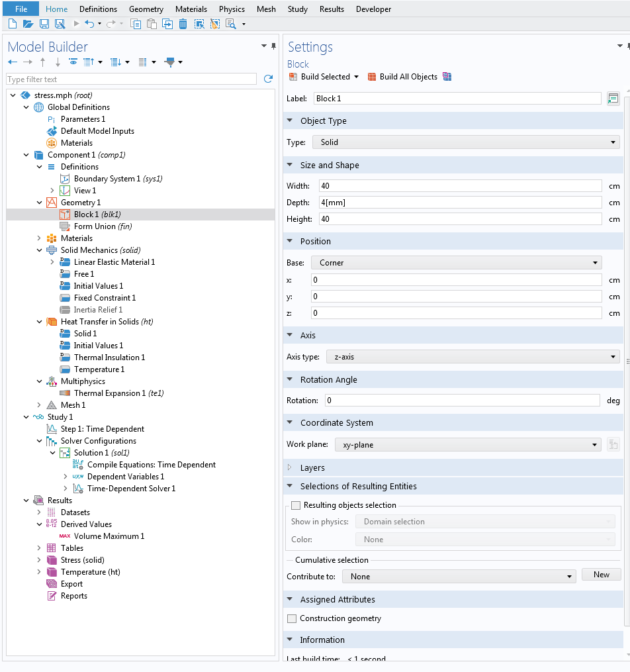Viewport: 630px width, 672px height.
Task: Switch to the Results ribbon tab
Action: click(x=332, y=9)
